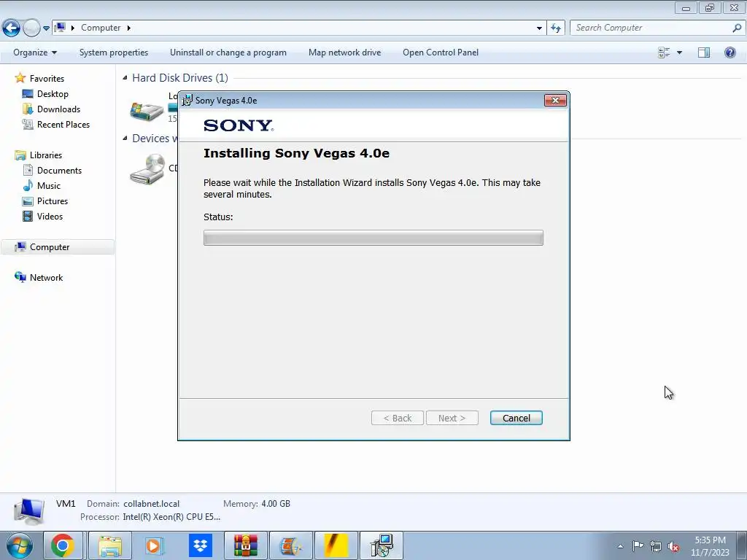Collapse the Devices group triangle
The height and width of the screenshot is (560, 747).
coord(125,138)
